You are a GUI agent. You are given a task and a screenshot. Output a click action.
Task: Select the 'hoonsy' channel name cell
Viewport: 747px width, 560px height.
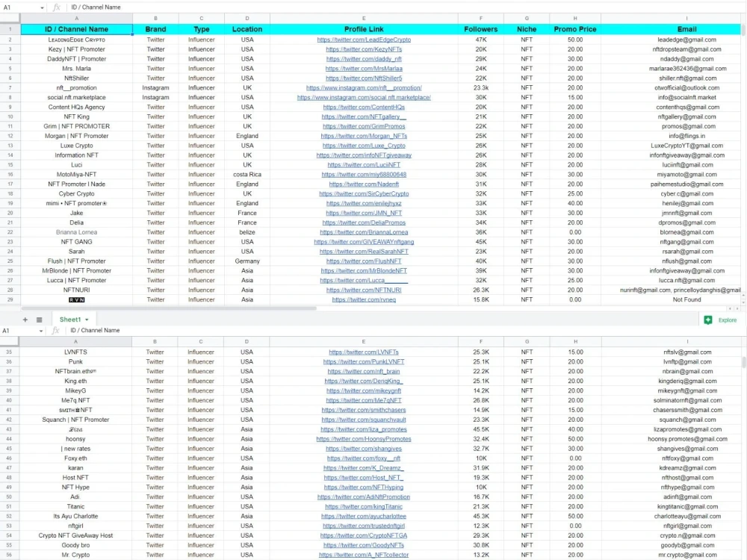(x=75, y=439)
